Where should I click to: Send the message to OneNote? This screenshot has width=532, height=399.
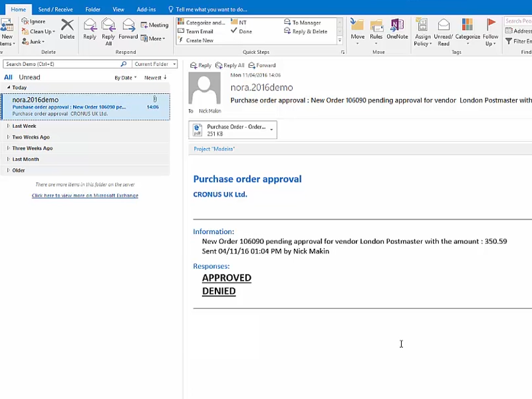coord(397,29)
